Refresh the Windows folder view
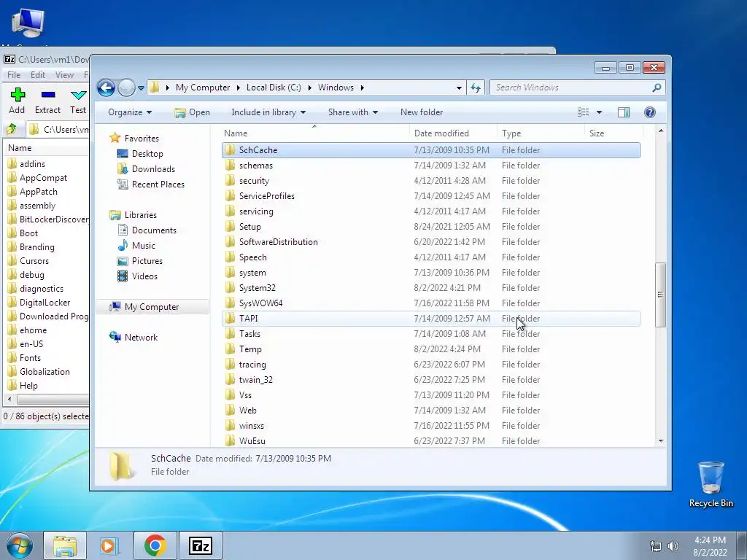The image size is (747, 560). click(x=476, y=87)
